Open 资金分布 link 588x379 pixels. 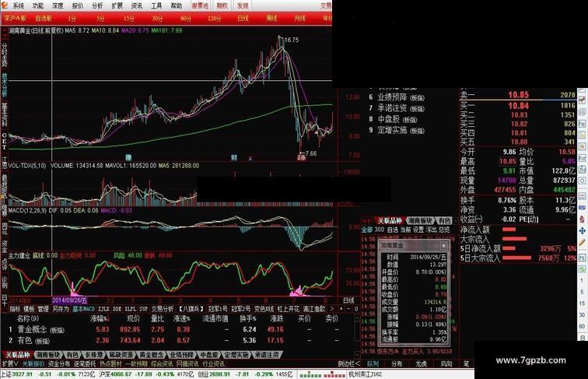[x=59, y=363]
